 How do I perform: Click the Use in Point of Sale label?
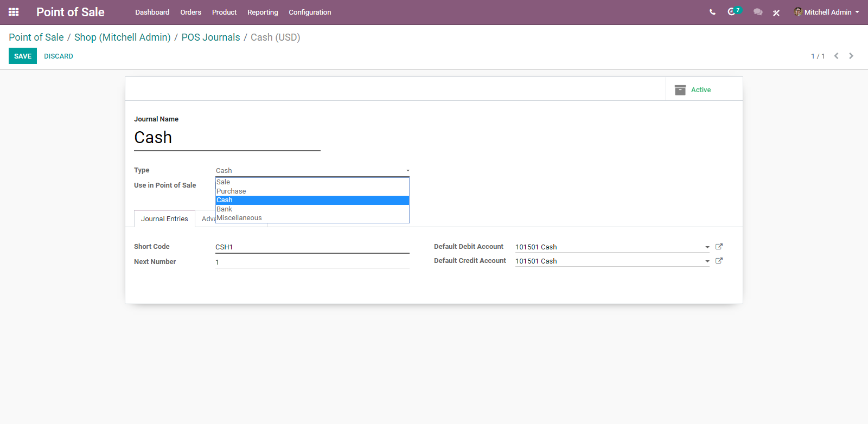165,185
